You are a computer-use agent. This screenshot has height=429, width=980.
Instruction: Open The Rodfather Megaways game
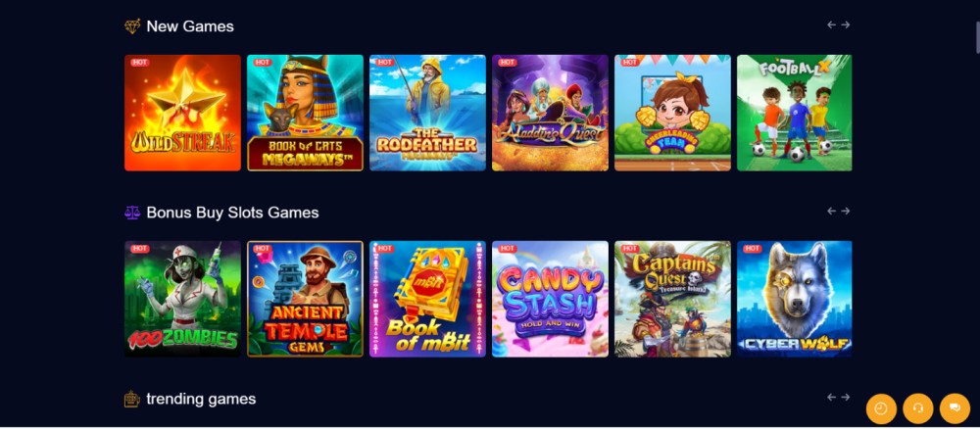pos(427,113)
